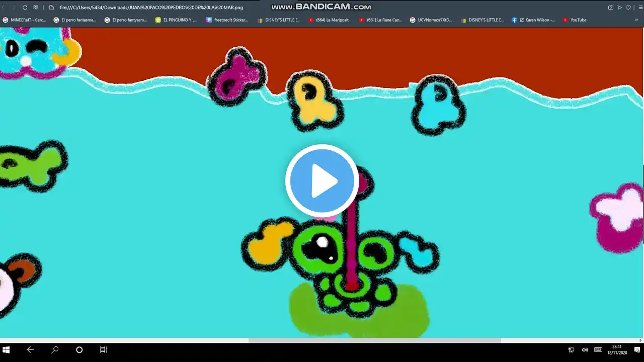The width and height of the screenshot is (644, 362).
Task: Open the Windows Start menu
Action: (x=7, y=350)
